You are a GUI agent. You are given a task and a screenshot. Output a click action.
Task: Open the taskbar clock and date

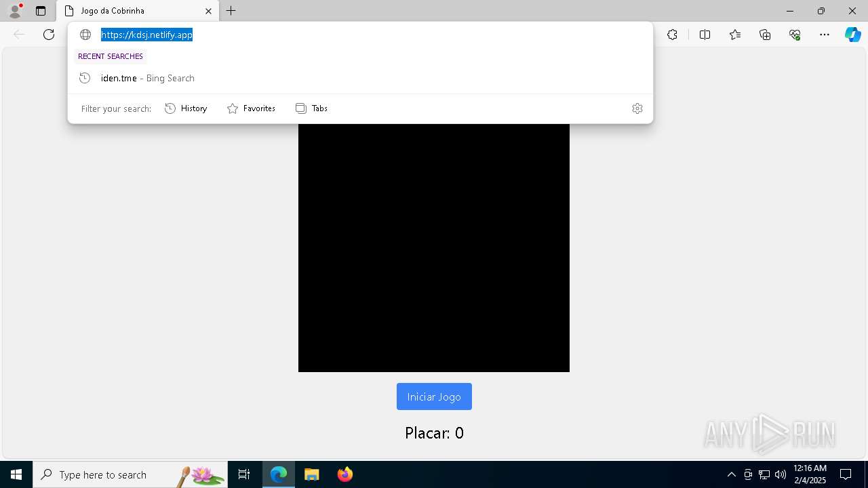coord(810,474)
